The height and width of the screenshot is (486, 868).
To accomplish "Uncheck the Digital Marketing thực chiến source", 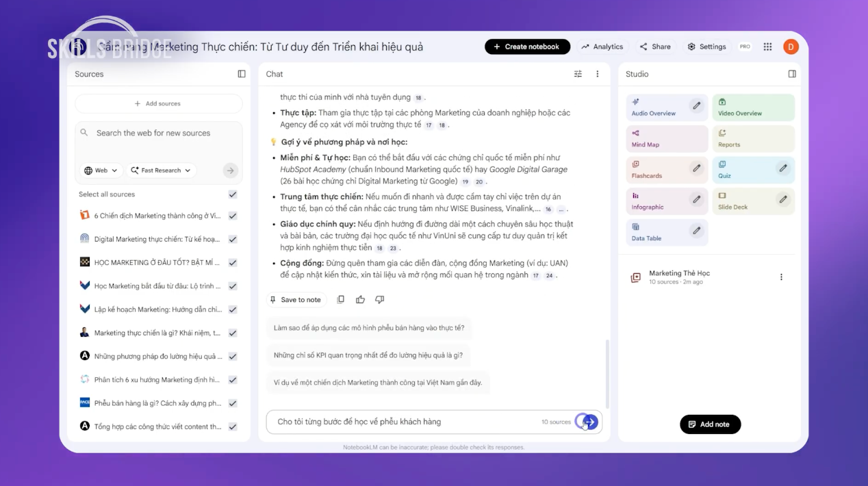I will (233, 240).
